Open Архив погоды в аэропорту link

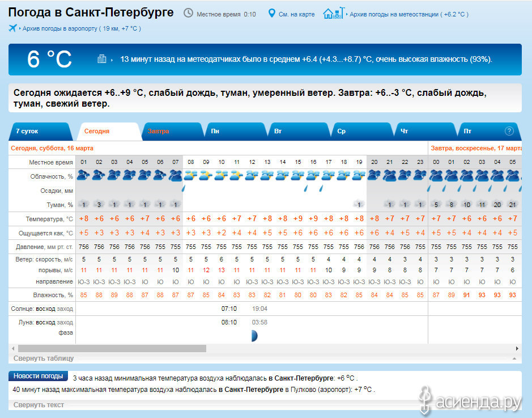[82, 28]
